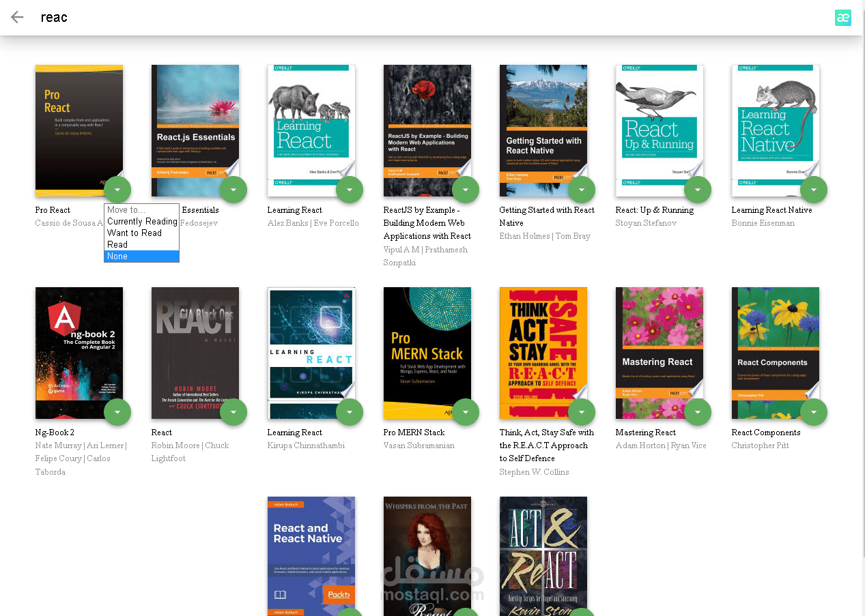Image resolution: width=865 pixels, height=616 pixels.
Task: Click author text "Bonnie Eisenman"
Action: coord(763,223)
